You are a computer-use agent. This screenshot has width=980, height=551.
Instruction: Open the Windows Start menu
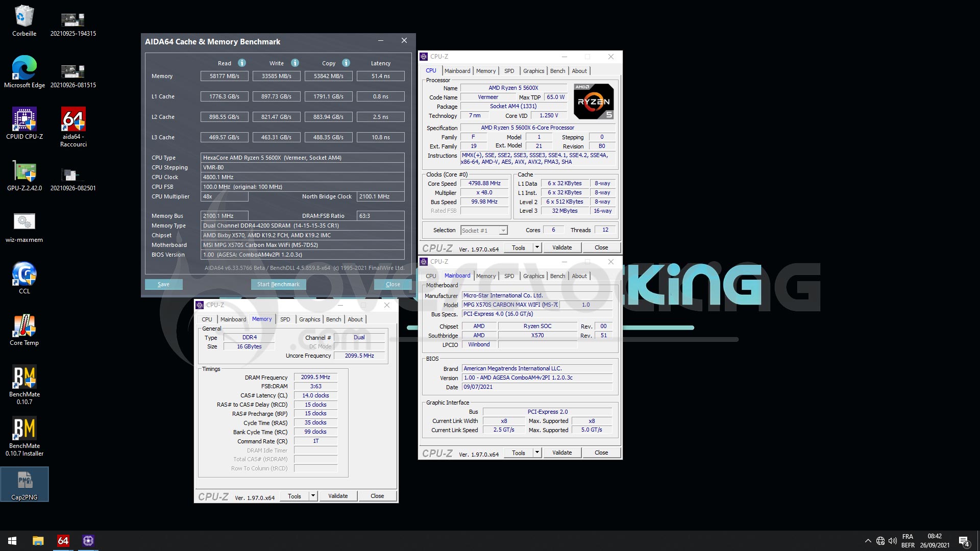click(12, 541)
